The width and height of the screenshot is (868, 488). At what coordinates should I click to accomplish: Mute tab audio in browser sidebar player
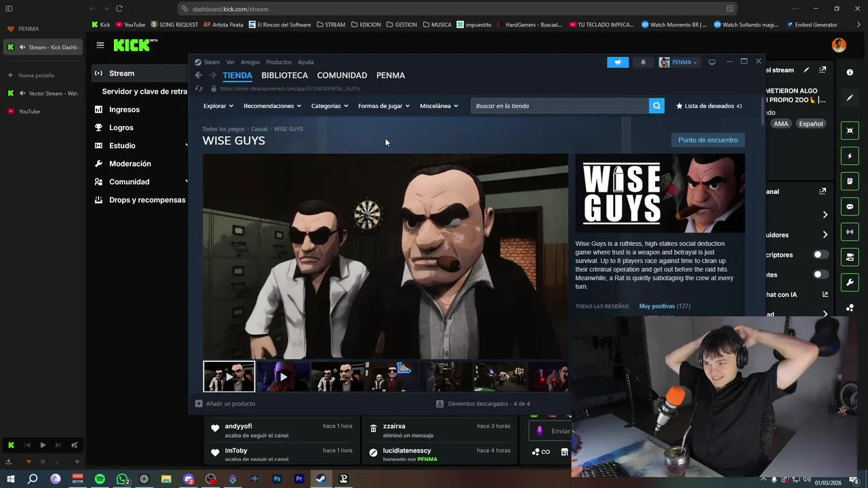75,445
